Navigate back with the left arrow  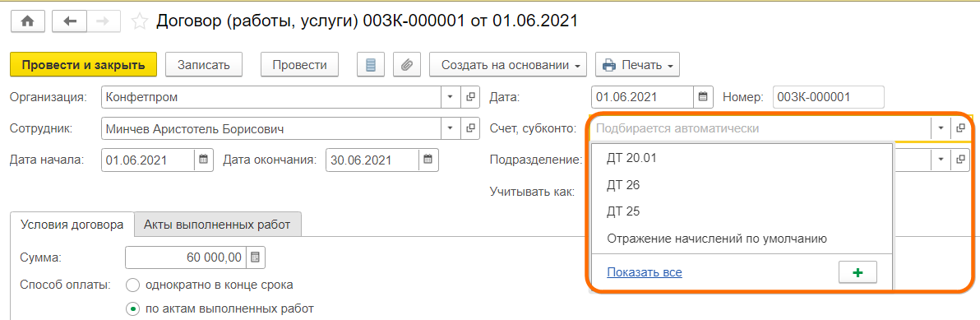(70, 21)
